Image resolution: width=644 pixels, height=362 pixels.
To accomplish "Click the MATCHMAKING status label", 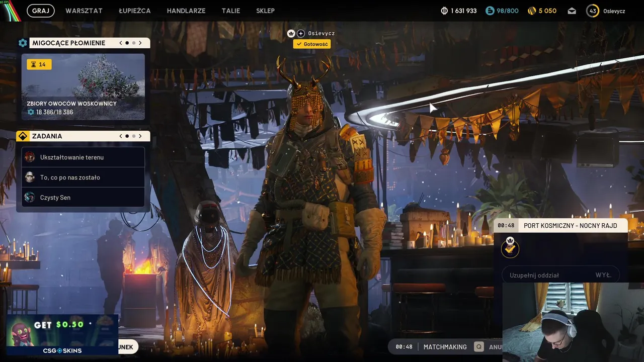I will pyautogui.click(x=445, y=347).
